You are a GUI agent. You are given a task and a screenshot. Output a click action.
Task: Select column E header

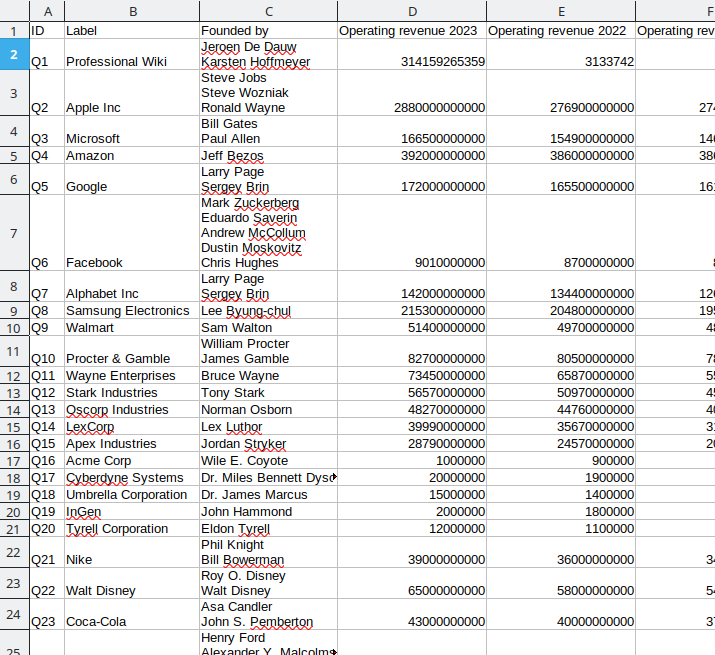click(561, 11)
